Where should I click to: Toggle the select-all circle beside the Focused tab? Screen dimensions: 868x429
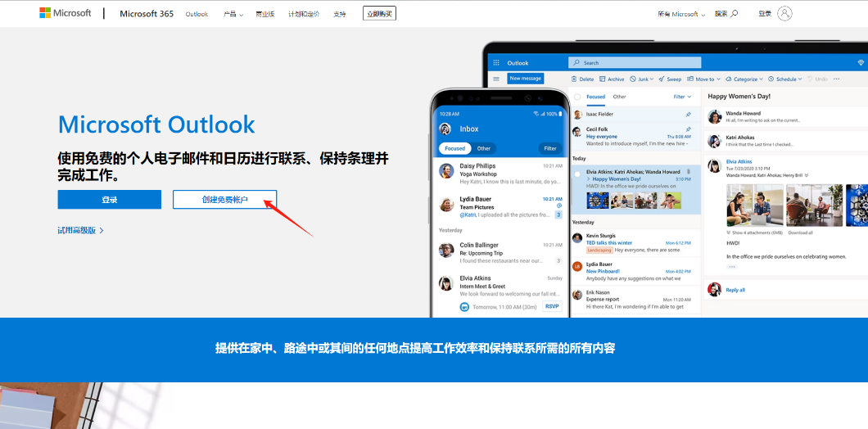[577, 97]
